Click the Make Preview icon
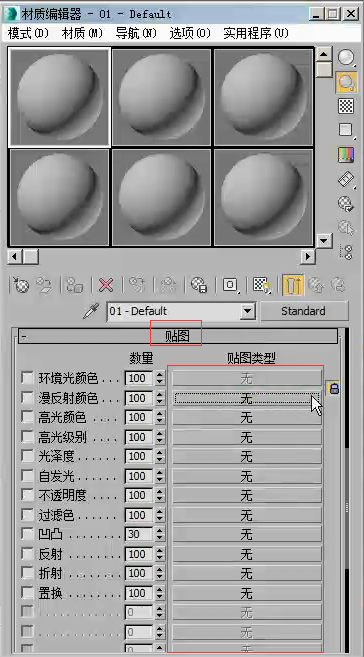This screenshot has width=364, height=657. (x=346, y=179)
